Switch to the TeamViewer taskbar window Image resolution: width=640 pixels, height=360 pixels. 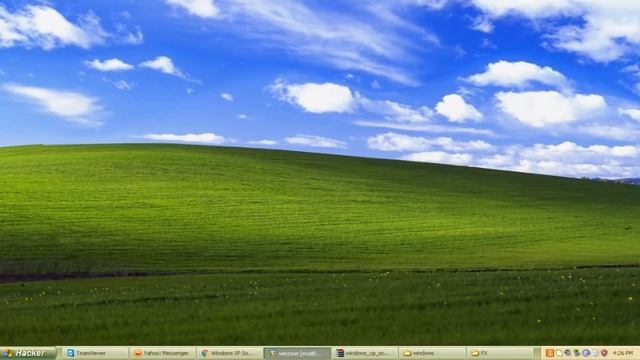[x=96, y=353]
